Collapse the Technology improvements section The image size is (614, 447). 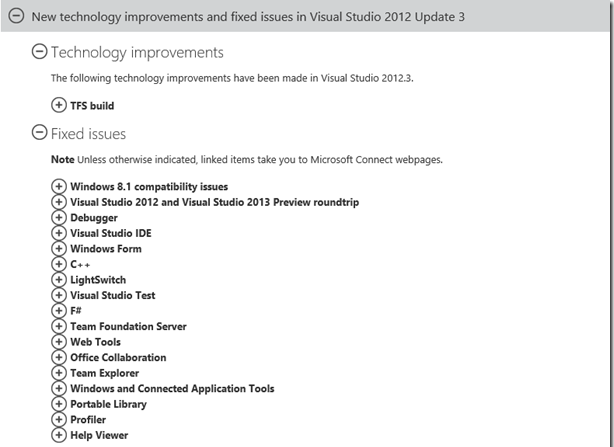point(39,51)
